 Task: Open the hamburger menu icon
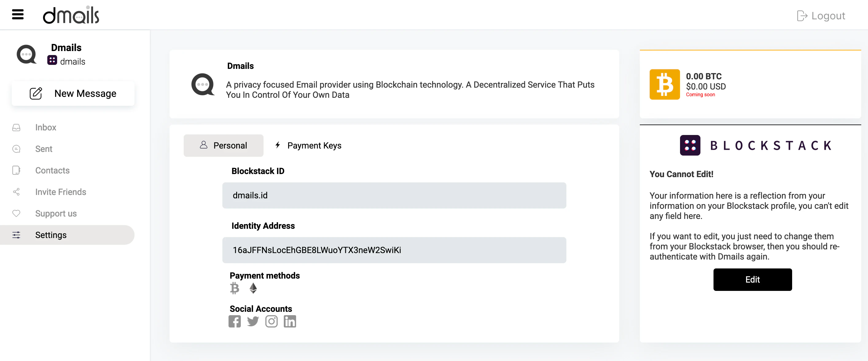pyautogui.click(x=18, y=14)
